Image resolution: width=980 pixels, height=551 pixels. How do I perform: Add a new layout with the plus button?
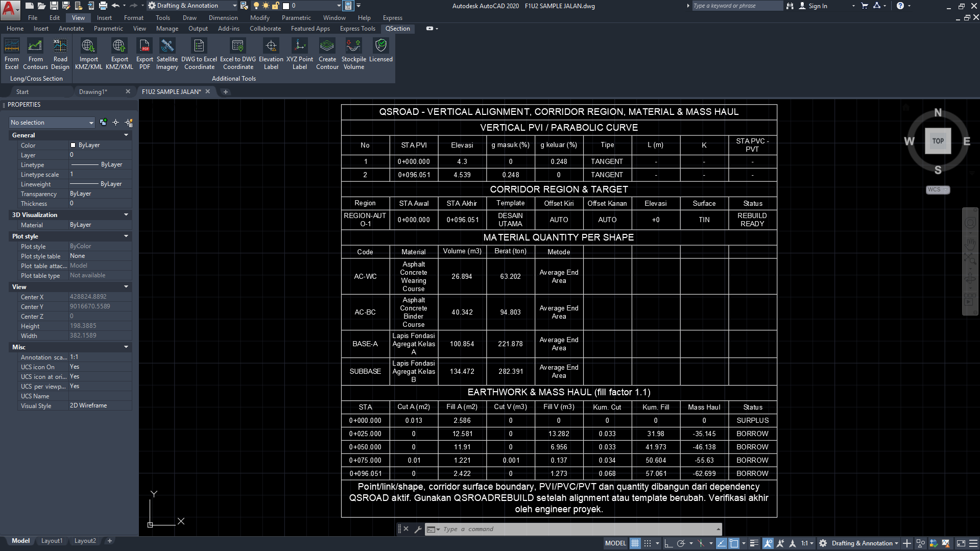[x=109, y=541]
